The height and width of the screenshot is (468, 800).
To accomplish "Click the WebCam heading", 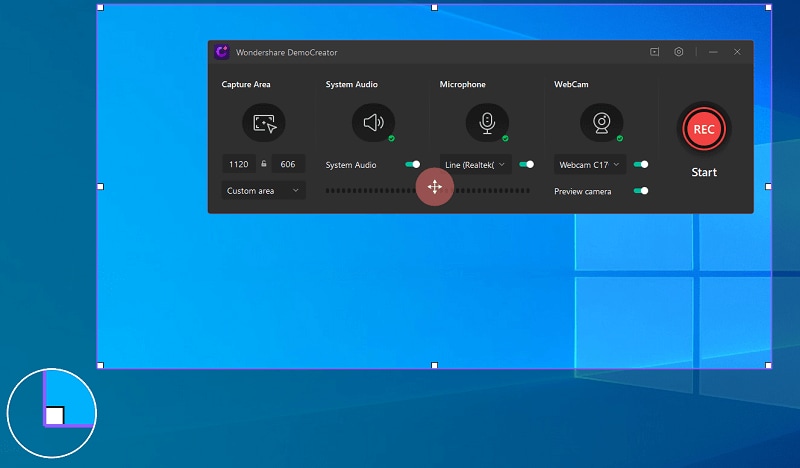I will (571, 84).
